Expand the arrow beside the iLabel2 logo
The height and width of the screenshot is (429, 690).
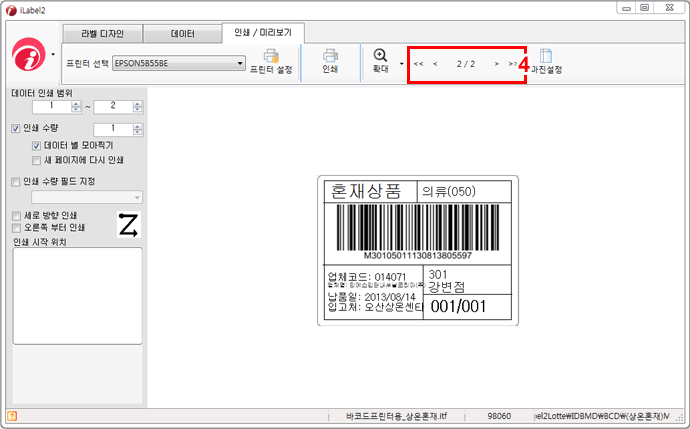tap(53, 55)
